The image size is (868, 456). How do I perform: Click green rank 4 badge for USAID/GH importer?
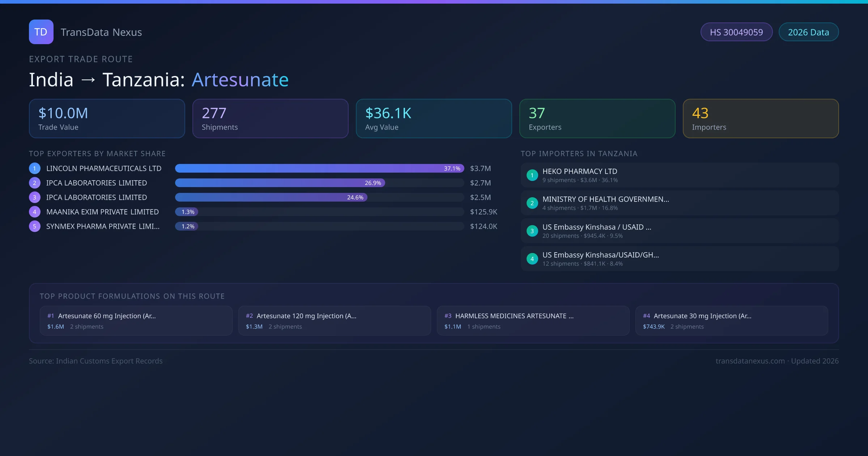(532, 259)
